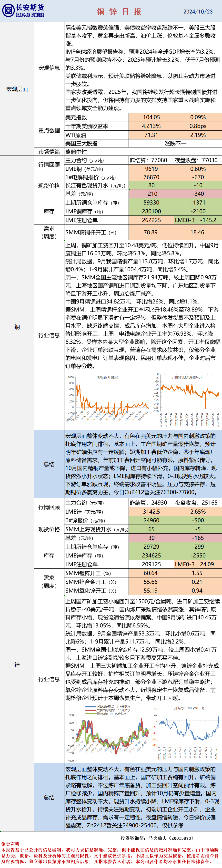The height and width of the screenshot is (868, 222).
Task: Click the LME zinc inventory change -2550
Action: click(198, 555)
